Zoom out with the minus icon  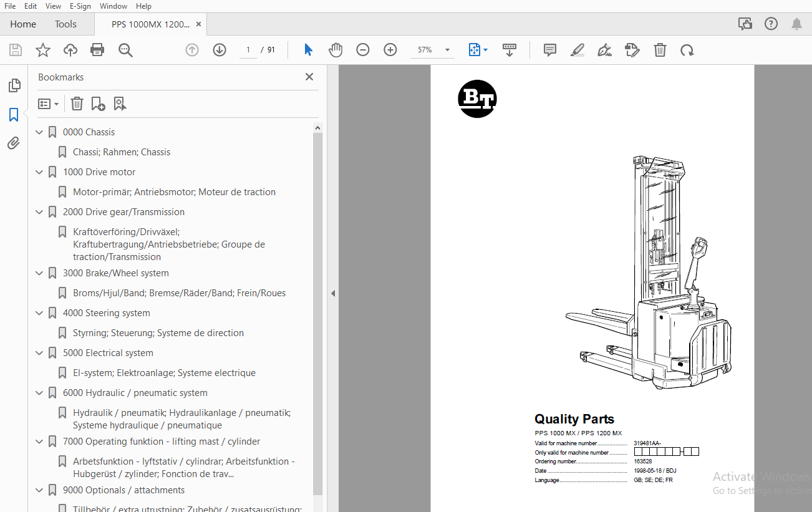click(363, 50)
